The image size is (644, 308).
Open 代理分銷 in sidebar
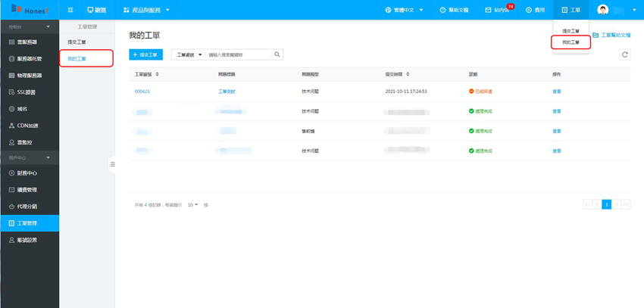30,207
